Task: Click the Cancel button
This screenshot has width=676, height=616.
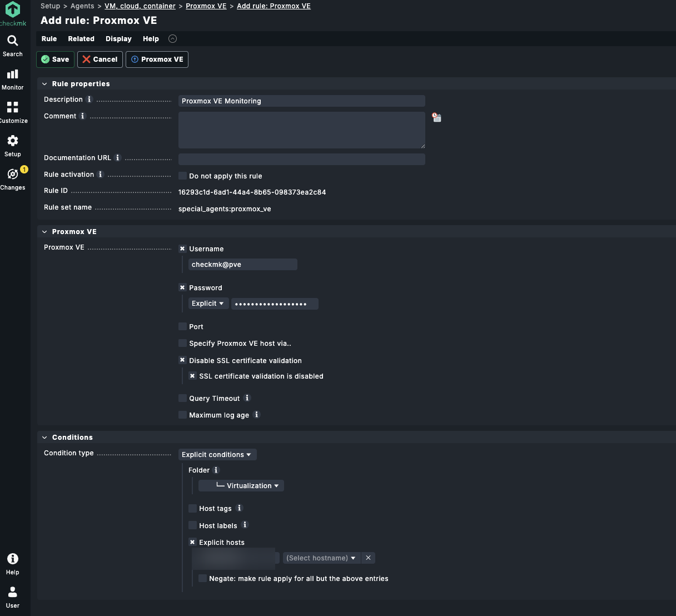Action: pos(100,59)
